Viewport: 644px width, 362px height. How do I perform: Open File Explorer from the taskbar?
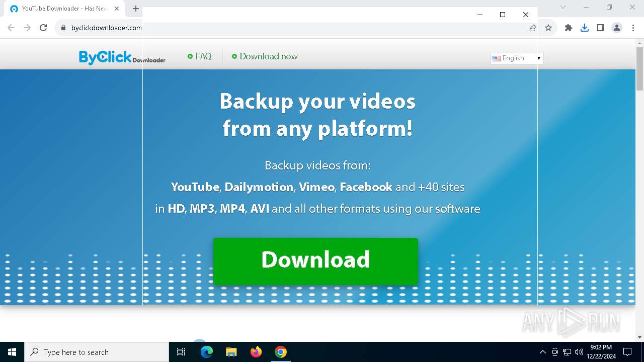coord(231,352)
